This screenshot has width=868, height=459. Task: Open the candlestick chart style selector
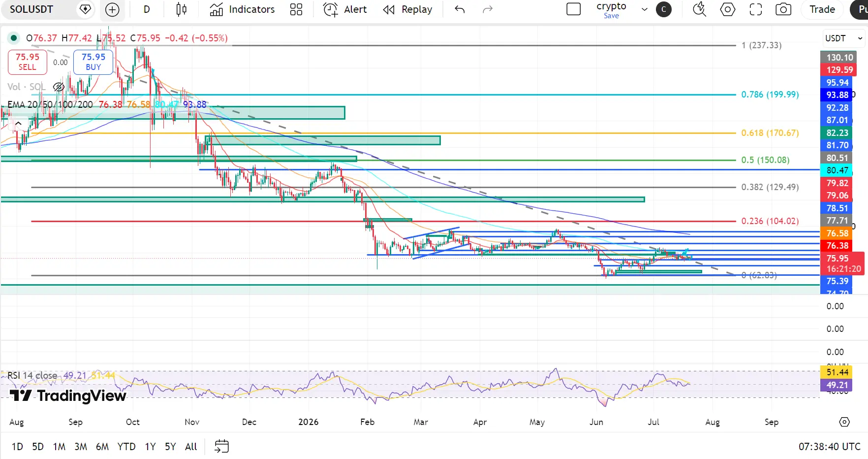coord(181,9)
